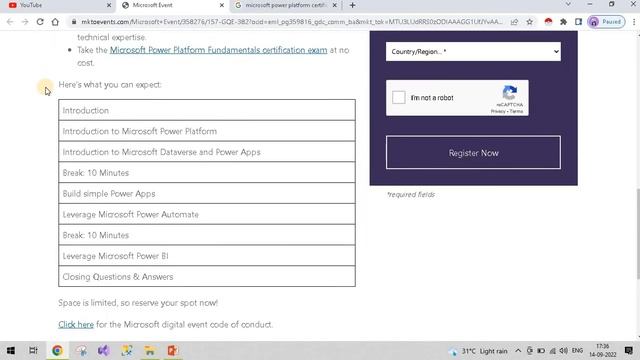Open the volume speaker tray icon

click(x=564, y=351)
